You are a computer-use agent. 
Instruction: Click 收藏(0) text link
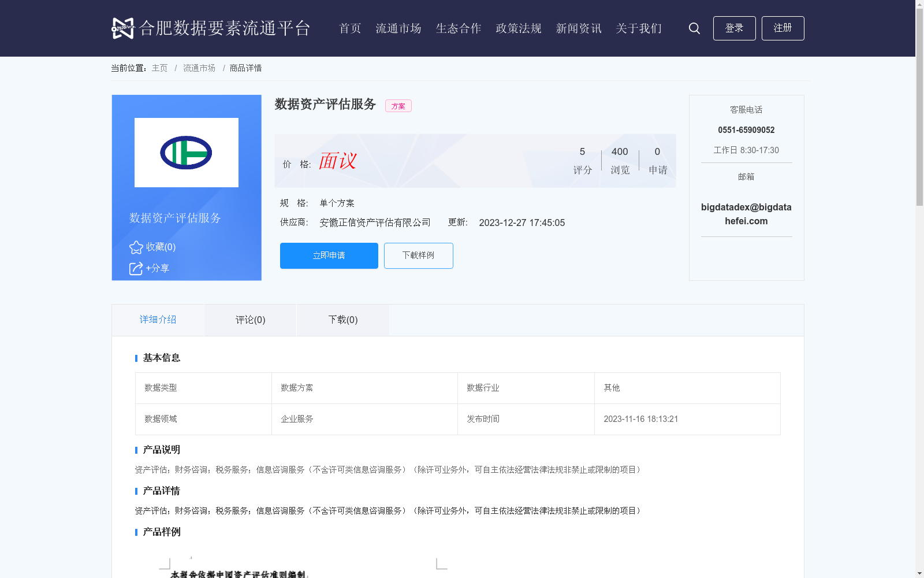coord(161,247)
